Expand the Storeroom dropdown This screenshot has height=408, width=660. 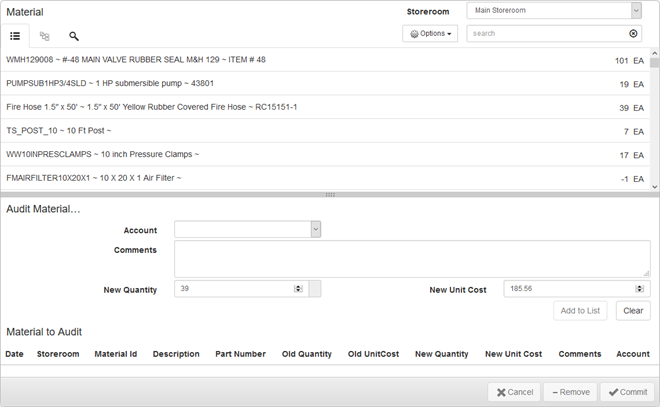636,11
